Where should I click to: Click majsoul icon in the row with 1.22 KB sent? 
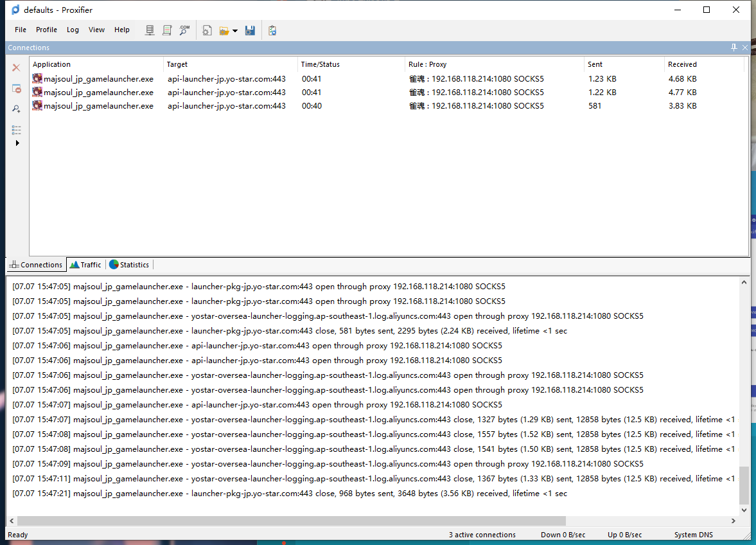(x=37, y=92)
